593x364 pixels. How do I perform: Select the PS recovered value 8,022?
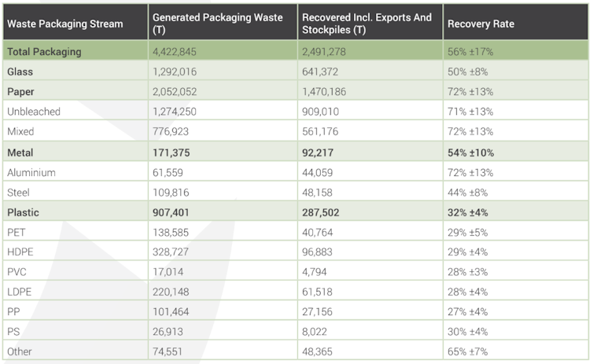[x=315, y=332]
